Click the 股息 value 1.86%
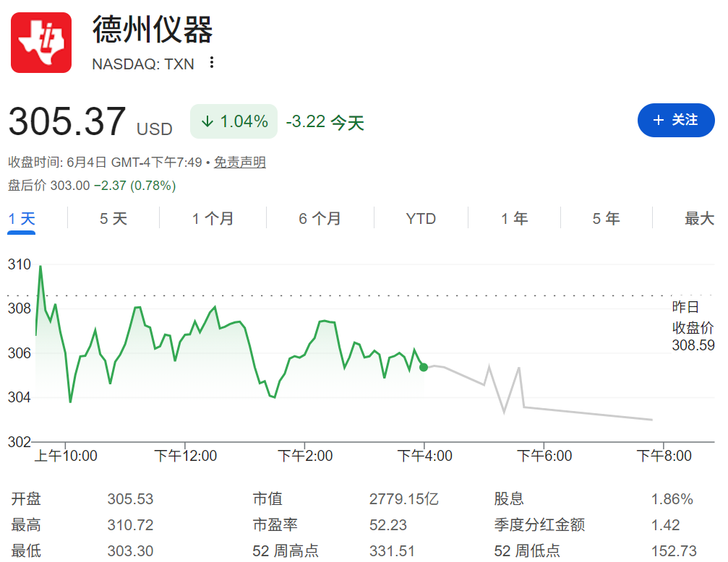728x562 pixels. [672, 499]
